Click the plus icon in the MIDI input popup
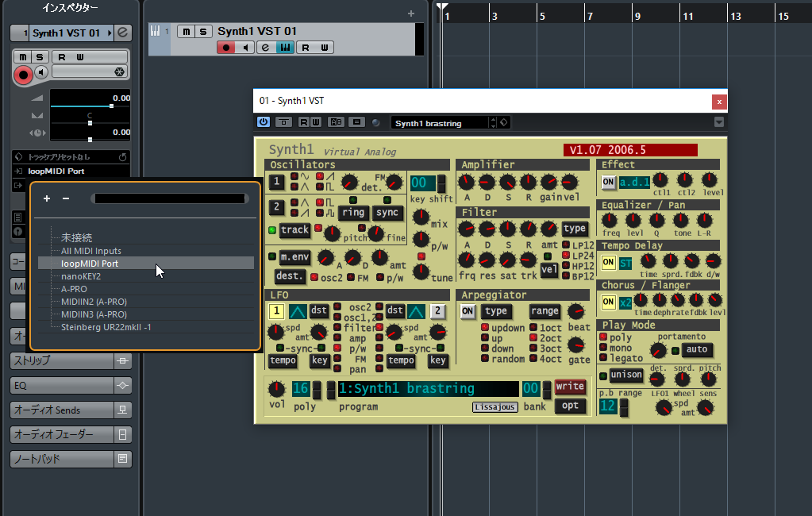This screenshot has height=516, width=812. coord(47,198)
